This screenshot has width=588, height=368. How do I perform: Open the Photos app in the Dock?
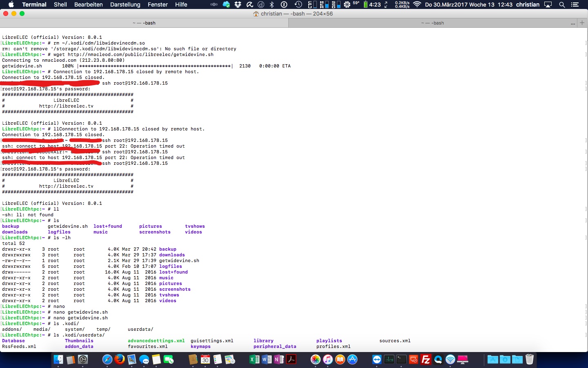coord(315,359)
